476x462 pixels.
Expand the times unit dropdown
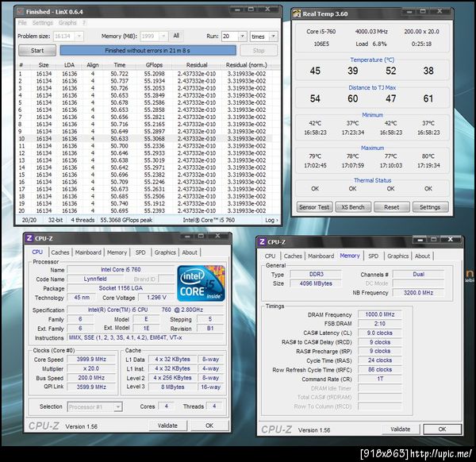[273, 37]
